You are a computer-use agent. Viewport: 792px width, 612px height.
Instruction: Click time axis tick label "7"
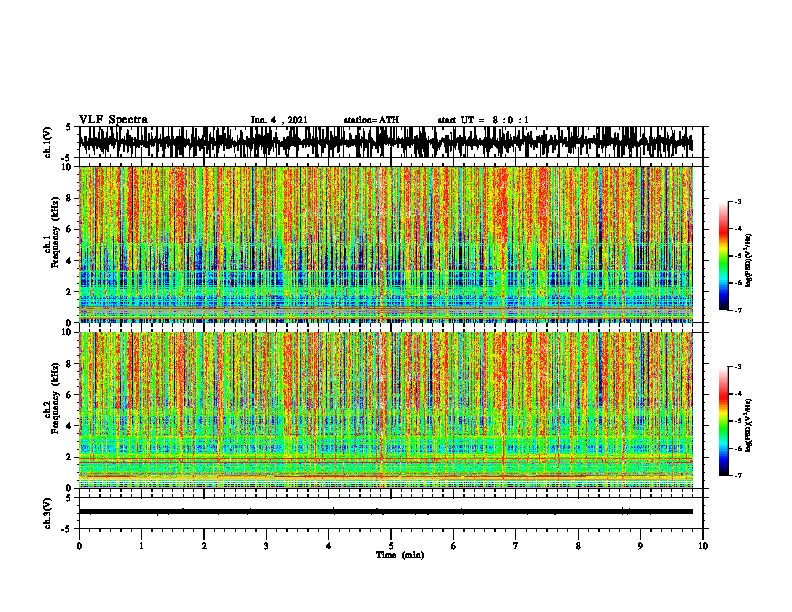tap(516, 546)
